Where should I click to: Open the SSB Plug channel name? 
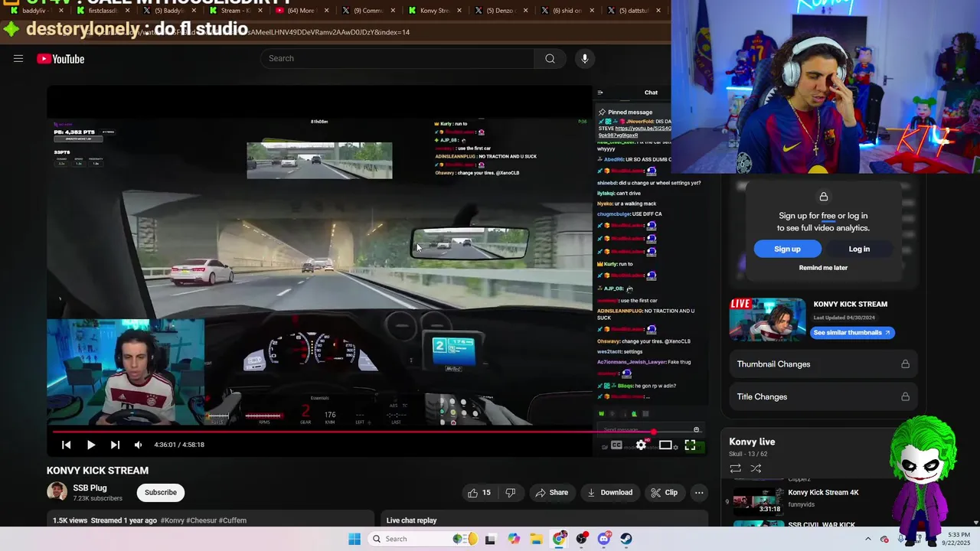pos(90,488)
